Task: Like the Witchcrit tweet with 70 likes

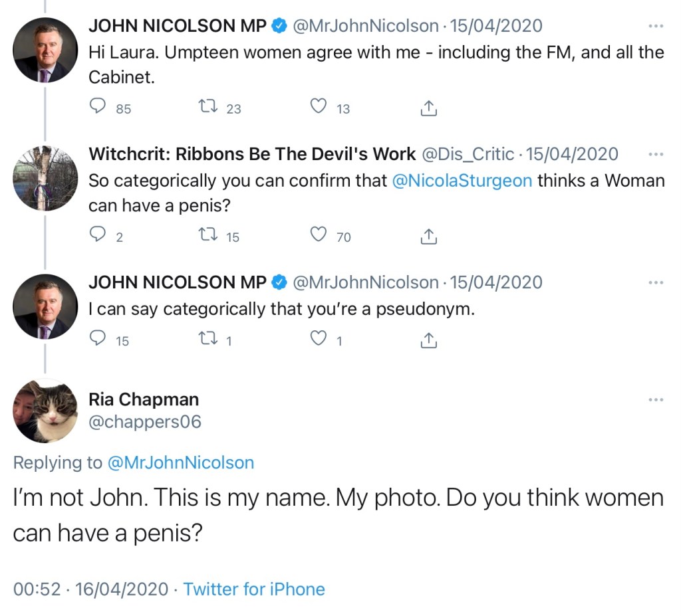Action: tap(320, 235)
